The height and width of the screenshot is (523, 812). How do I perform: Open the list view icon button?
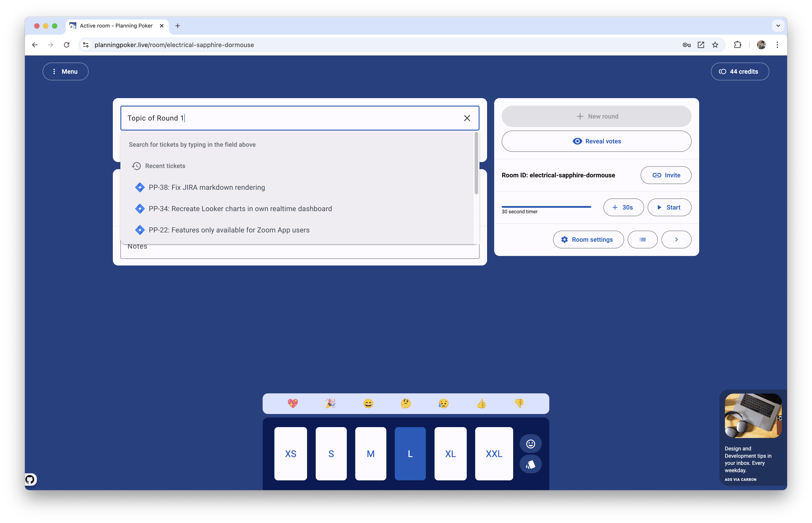click(643, 240)
